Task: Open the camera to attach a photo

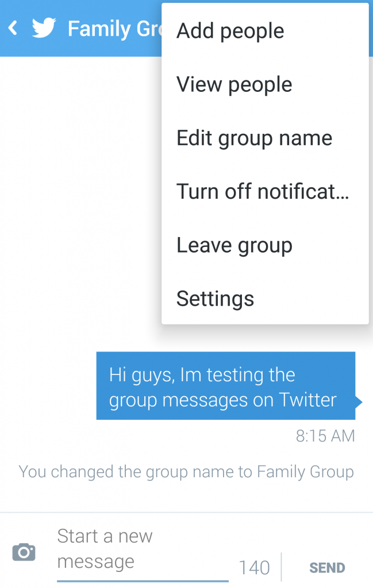Action: [x=24, y=552]
